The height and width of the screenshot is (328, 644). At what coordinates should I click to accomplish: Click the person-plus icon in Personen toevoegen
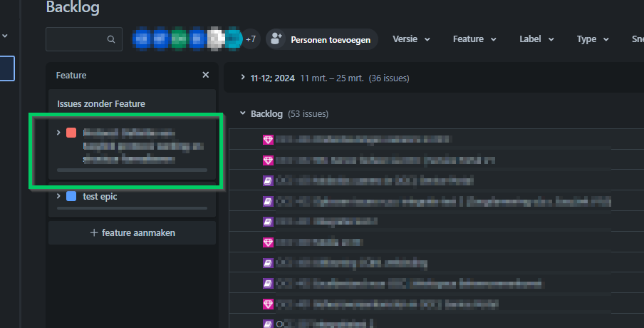[x=276, y=39]
